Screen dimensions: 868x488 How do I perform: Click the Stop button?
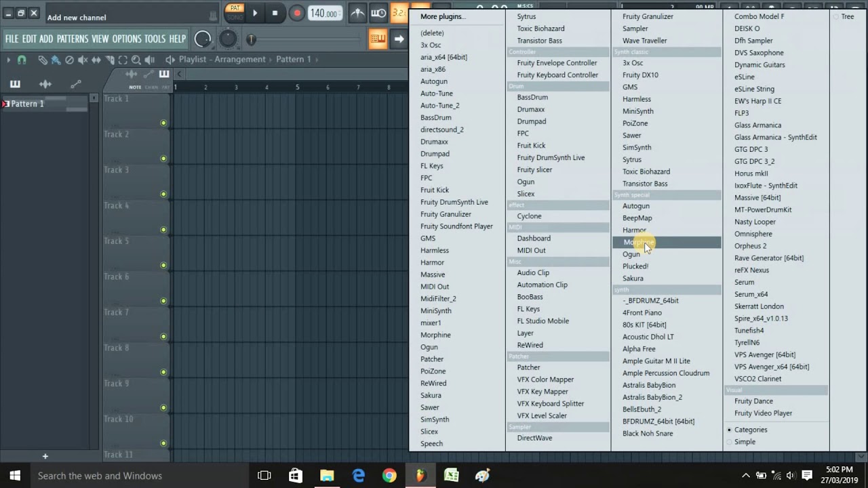275,13
